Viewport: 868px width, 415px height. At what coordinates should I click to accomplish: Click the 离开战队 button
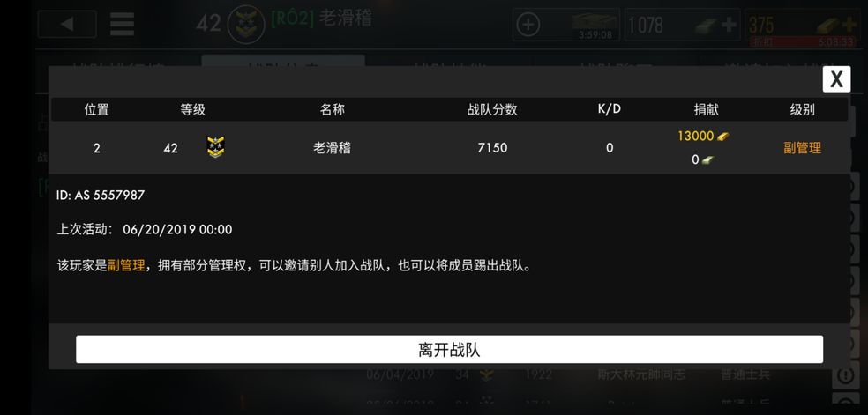pos(449,349)
